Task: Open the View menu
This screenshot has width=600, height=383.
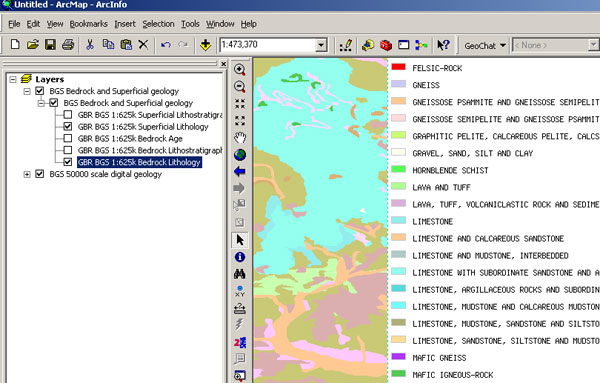Action: [55, 24]
